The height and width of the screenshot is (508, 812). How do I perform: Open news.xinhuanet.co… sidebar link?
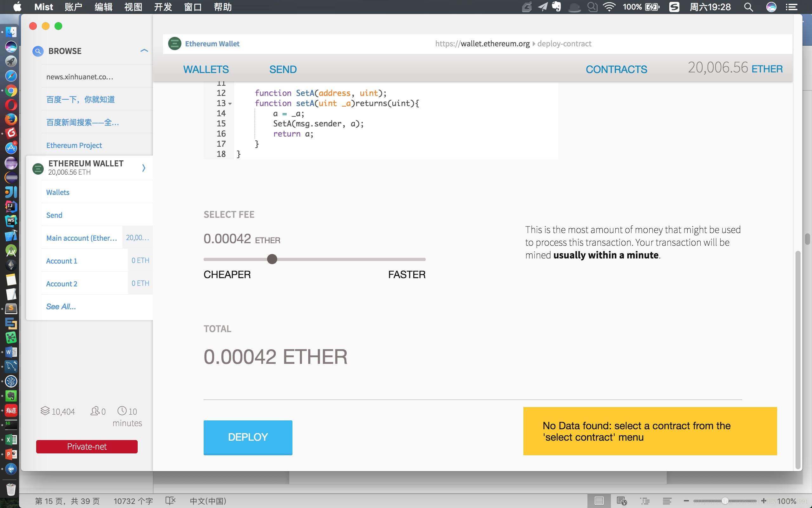80,77
